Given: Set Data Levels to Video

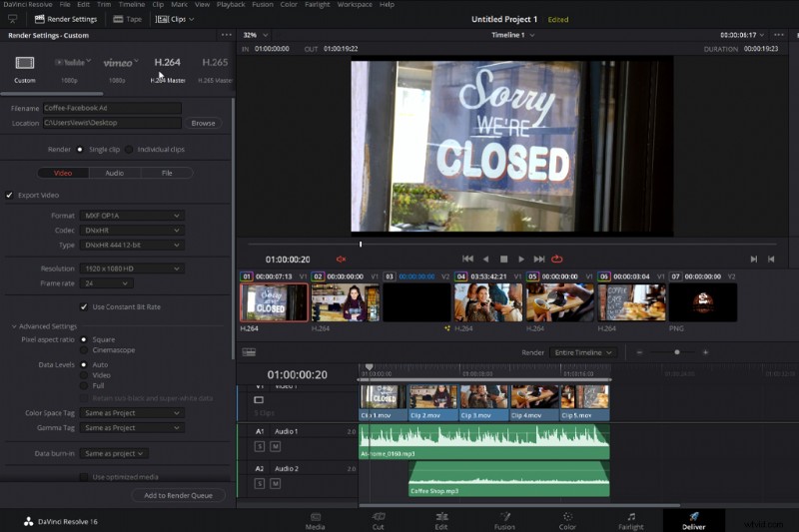Looking at the screenshot, I should tap(84, 375).
